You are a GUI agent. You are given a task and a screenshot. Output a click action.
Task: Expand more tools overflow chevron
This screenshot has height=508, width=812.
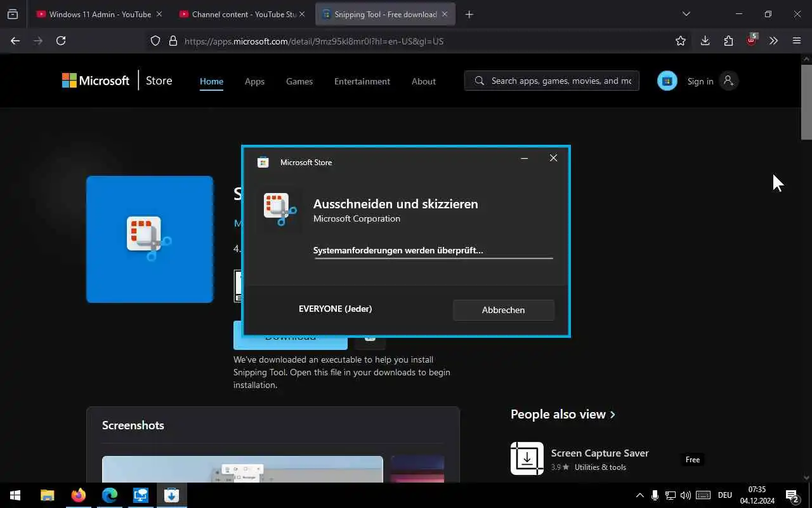773,41
